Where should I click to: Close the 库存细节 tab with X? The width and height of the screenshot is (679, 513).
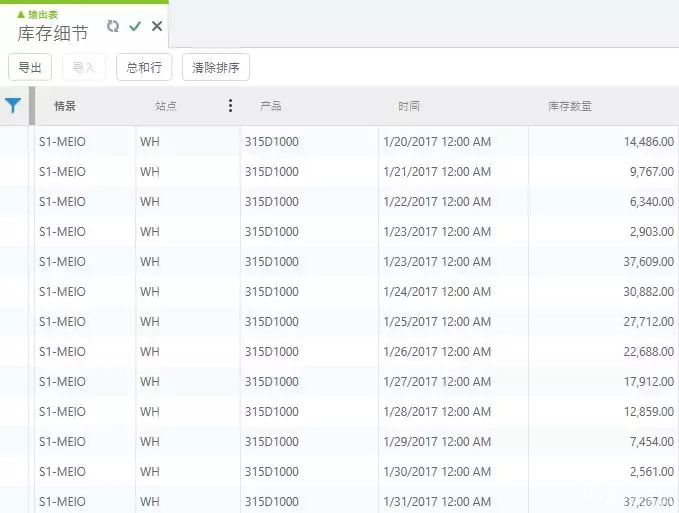click(156, 26)
